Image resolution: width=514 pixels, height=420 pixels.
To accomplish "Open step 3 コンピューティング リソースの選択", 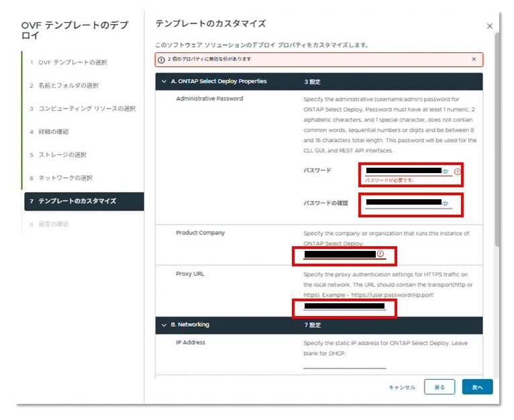I will (82, 109).
